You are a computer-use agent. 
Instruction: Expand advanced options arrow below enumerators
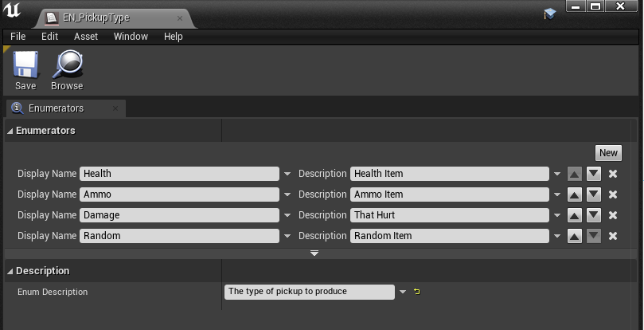[x=314, y=253]
